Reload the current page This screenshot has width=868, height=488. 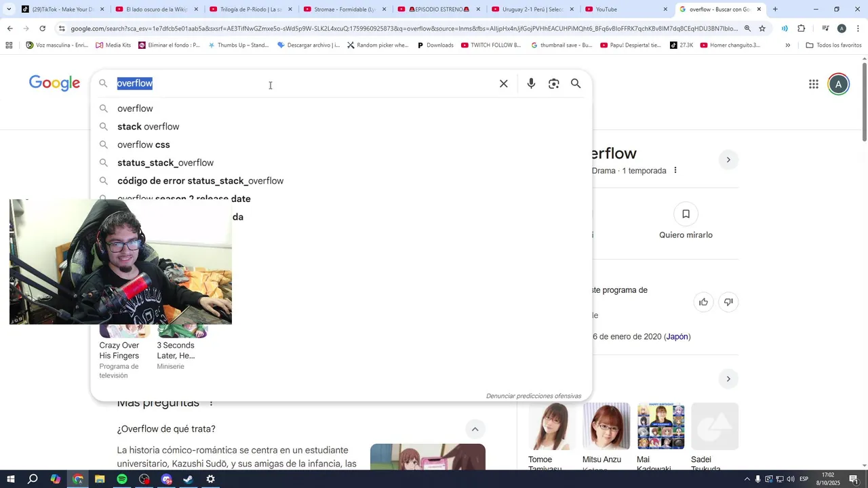pyautogui.click(x=42, y=28)
